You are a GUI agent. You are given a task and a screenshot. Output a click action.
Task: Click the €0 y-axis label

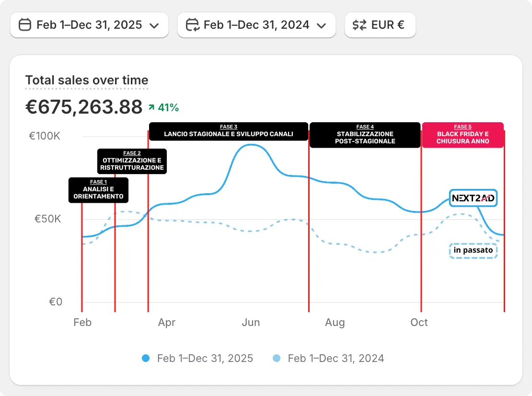click(56, 302)
